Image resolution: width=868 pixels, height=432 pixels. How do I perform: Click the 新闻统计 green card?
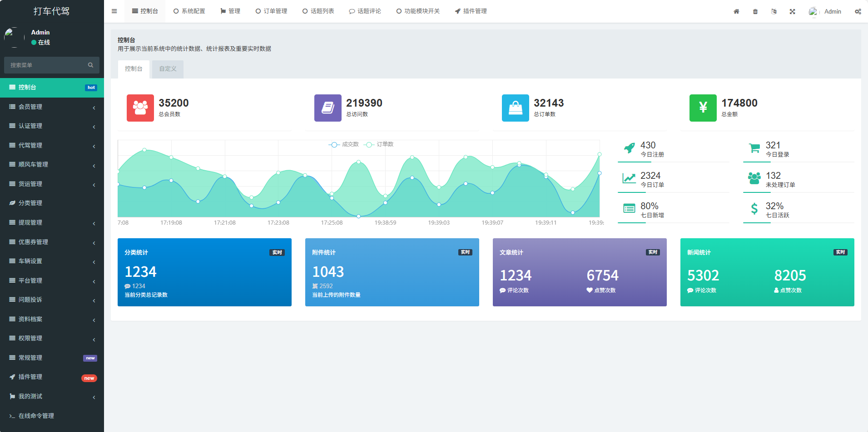pos(767,272)
